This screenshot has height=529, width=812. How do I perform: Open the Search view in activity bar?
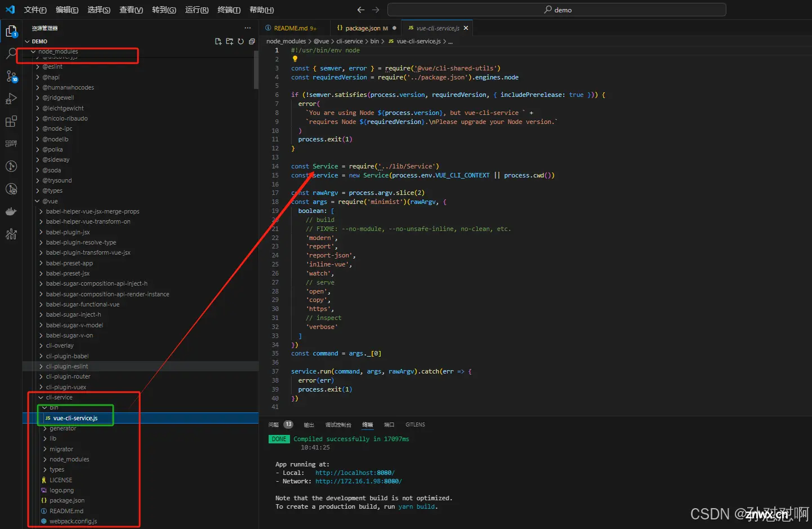point(11,54)
